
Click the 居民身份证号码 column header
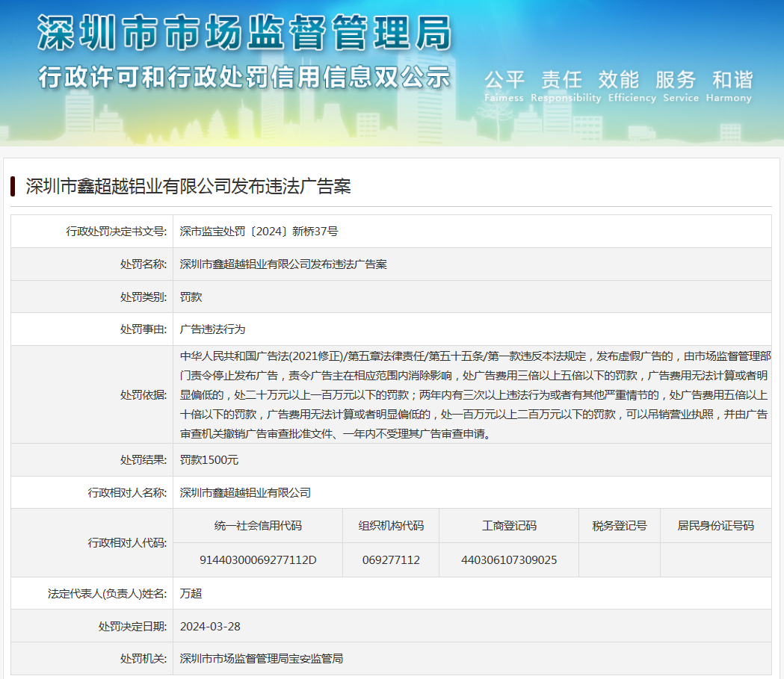pos(715,526)
